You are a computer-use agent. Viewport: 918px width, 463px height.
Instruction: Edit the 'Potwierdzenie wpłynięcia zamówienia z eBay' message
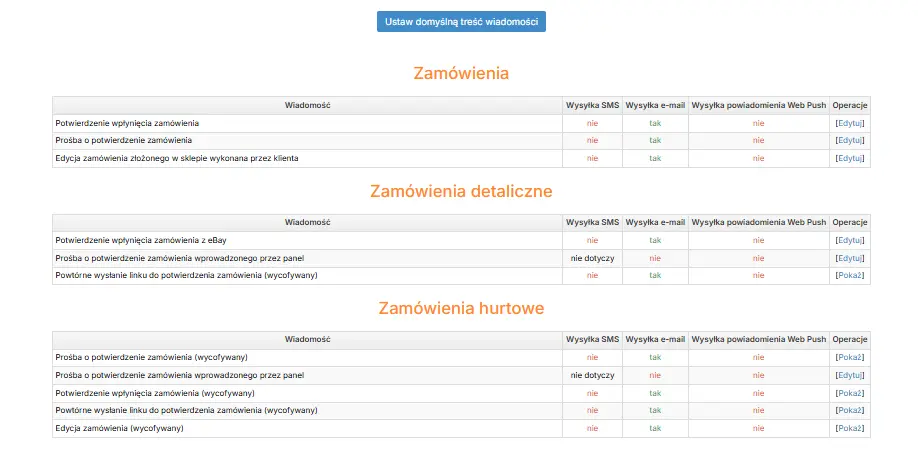point(850,240)
